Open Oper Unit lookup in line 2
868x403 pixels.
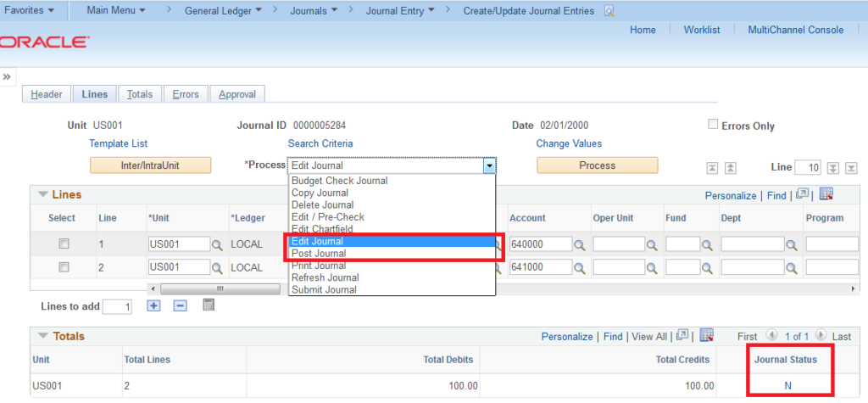click(652, 268)
